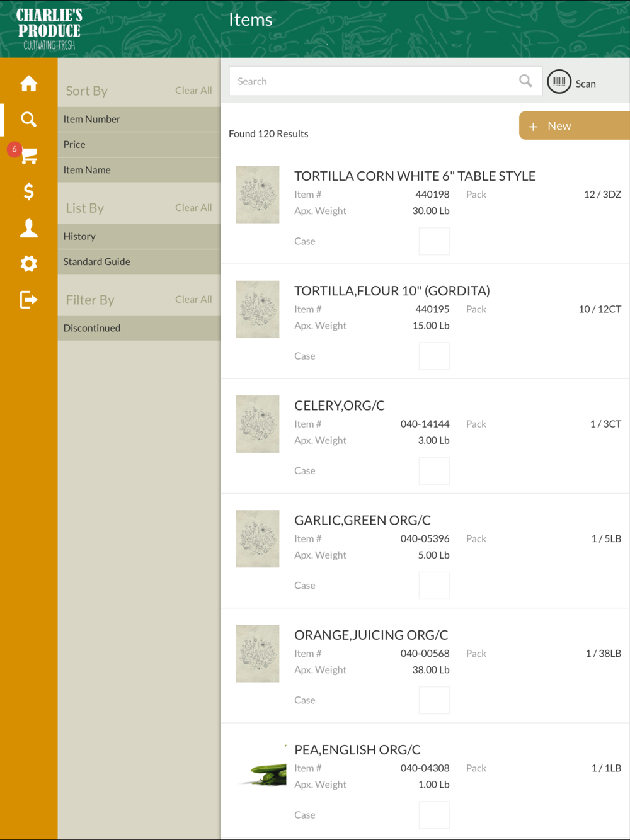Sort by Item Name
Viewport: 630px width, 840px height.
[x=139, y=170]
